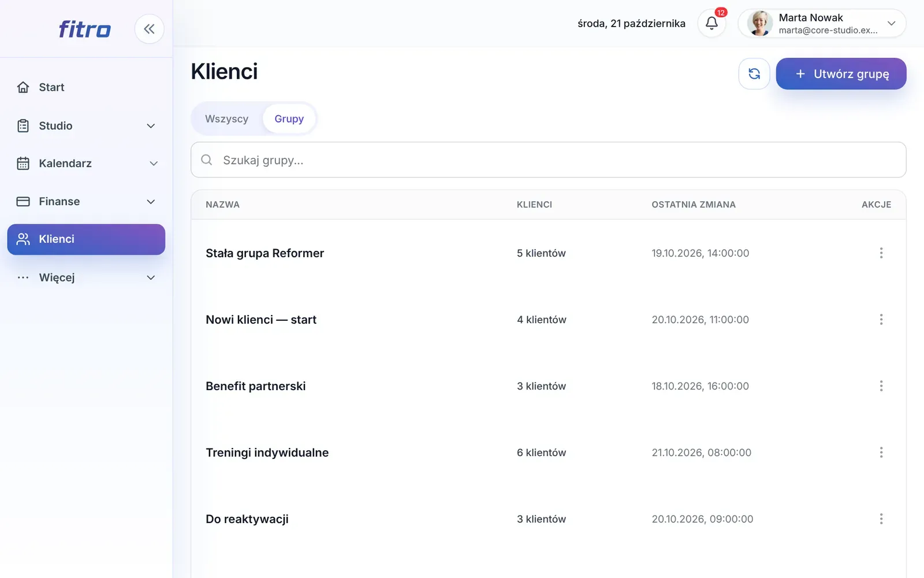Click the Klienci people icon
The width and height of the screenshot is (924, 578).
coord(23,239)
